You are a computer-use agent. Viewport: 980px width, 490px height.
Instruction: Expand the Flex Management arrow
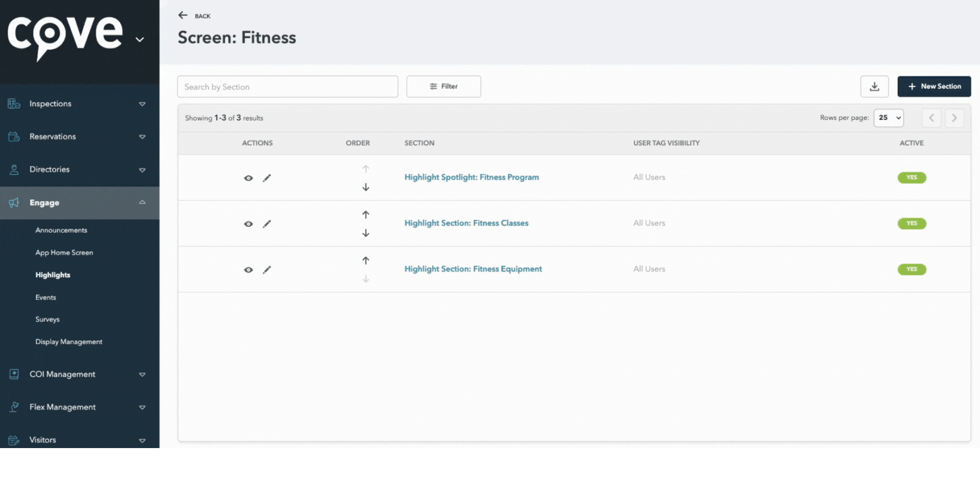tap(142, 407)
